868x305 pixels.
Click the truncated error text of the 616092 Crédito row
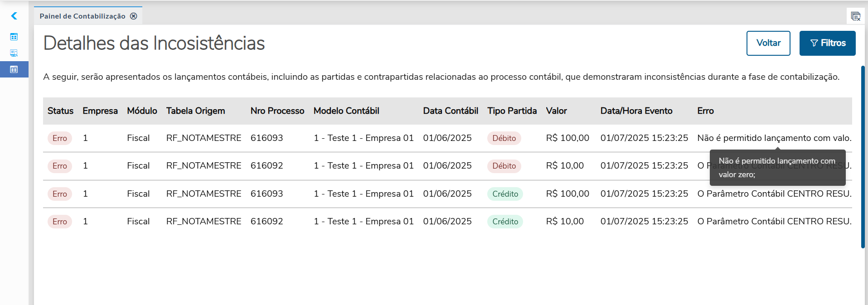coord(774,222)
